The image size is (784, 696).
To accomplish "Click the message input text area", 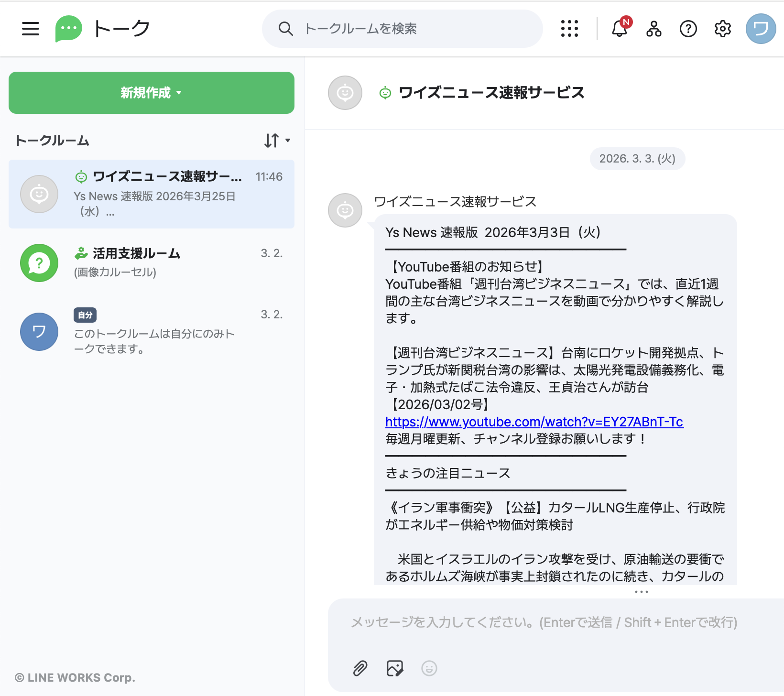I will (544, 622).
